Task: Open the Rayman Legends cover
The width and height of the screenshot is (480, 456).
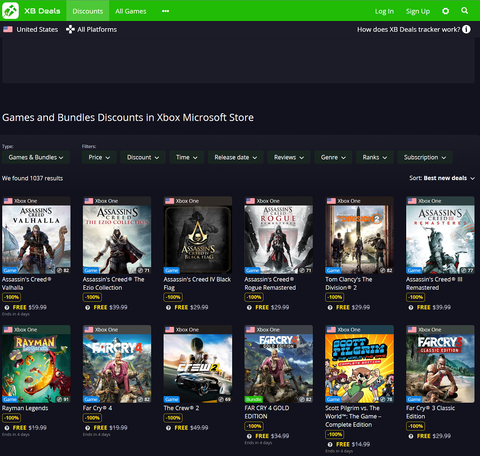Action: (x=36, y=368)
